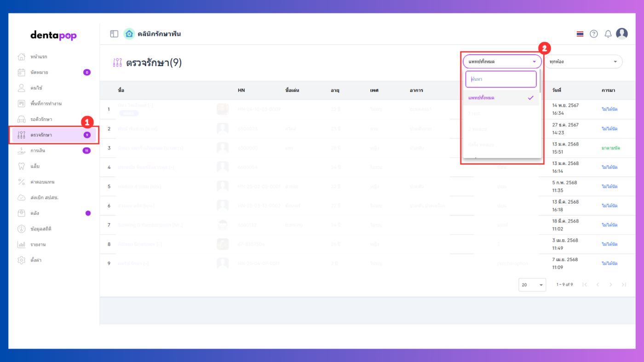Select the checked แพทย์ทั้งหมด option in list
The image size is (644, 362).
pos(501,98)
